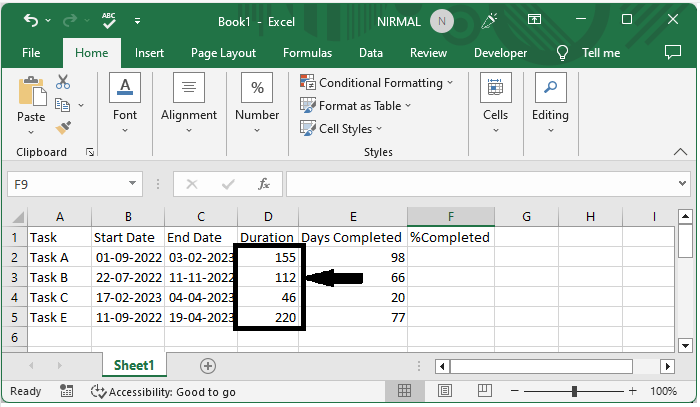Open the Name Box dropdown arrow
This screenshot has height=407, width=700.
pyautogui.click(x=133, y=184)
